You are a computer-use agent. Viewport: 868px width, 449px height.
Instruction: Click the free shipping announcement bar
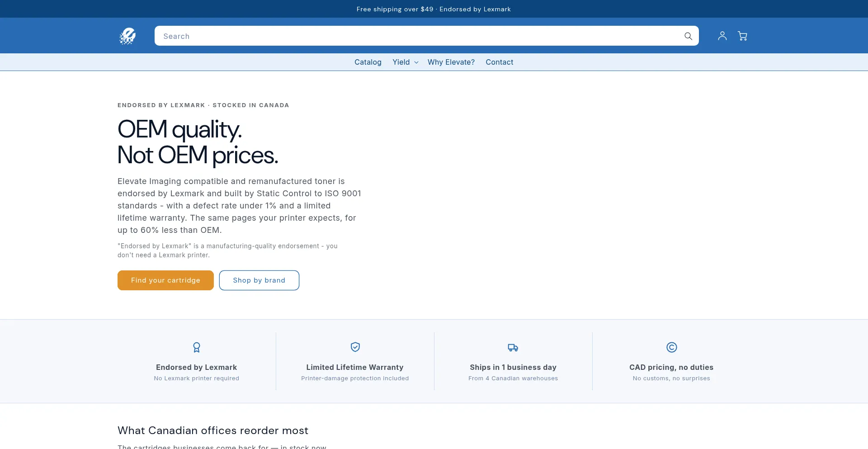(x=434, y=9)
